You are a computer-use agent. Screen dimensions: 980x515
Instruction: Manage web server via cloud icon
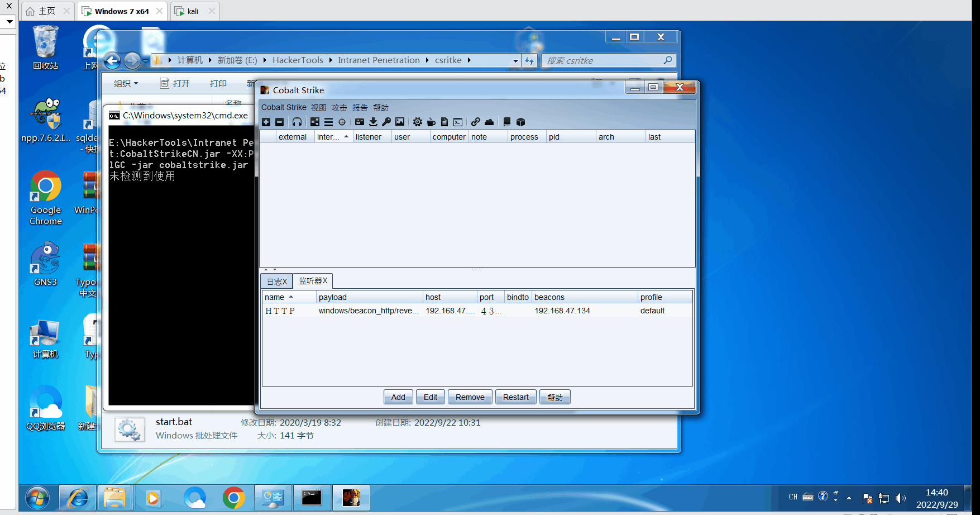489,122
